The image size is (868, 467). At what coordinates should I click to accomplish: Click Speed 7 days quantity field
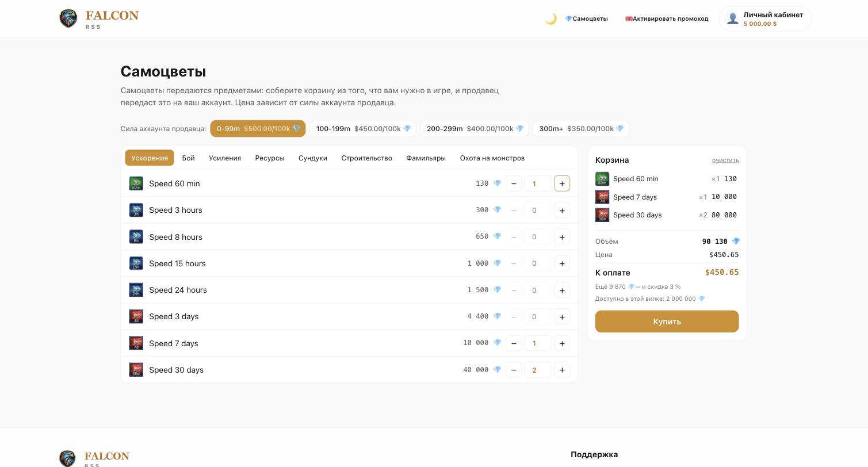coord(538,343)
